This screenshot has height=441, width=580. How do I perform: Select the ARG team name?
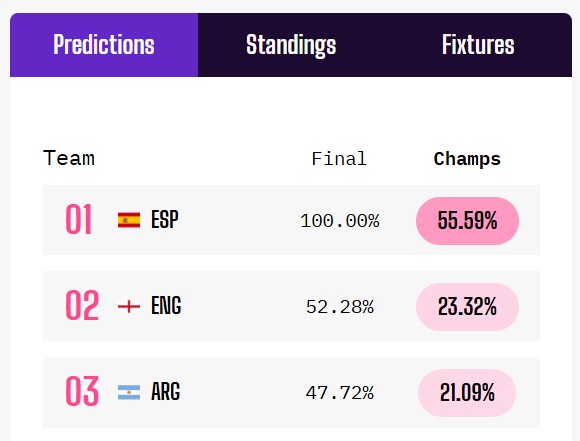[x=166, y=391]
